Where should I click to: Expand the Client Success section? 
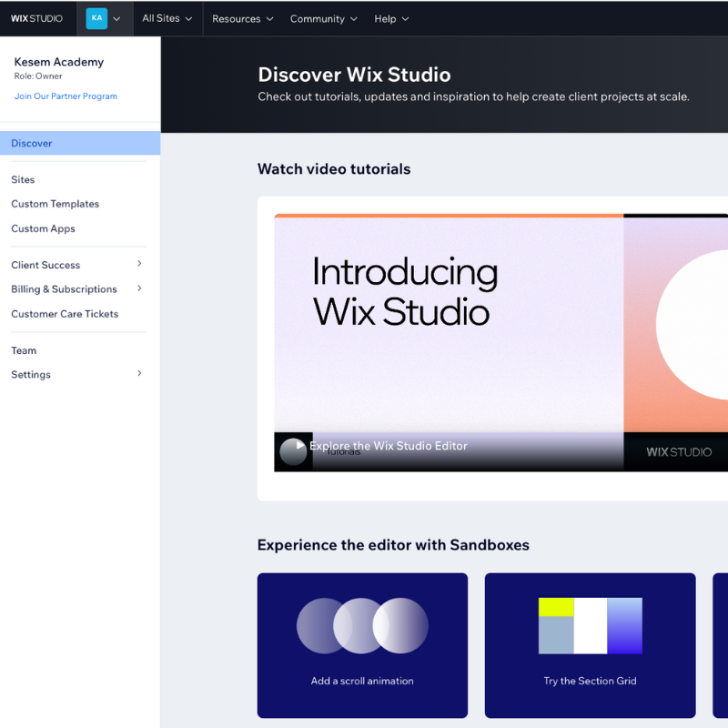pyautogui.click(x=139, y=264)
